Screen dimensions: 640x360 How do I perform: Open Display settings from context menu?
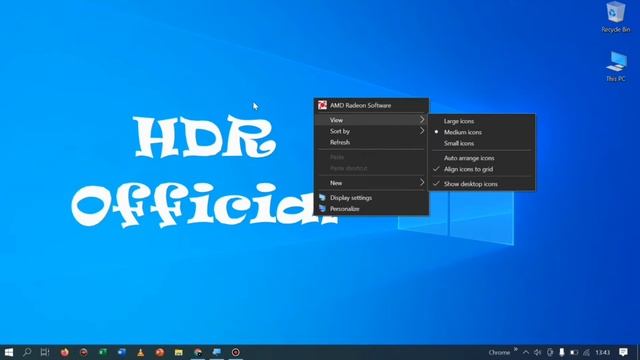(371, 198)
